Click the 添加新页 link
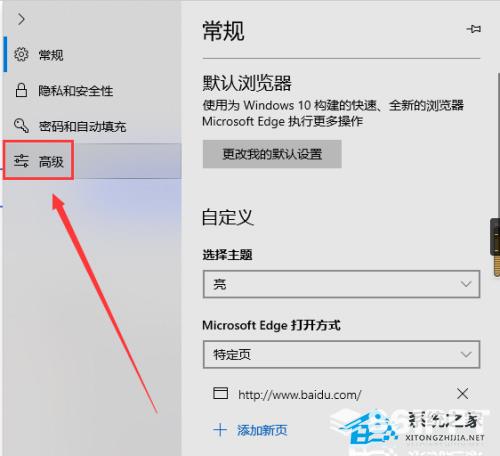Image resolution: width=500 pixels, height=456 pixels. (262, 430)
